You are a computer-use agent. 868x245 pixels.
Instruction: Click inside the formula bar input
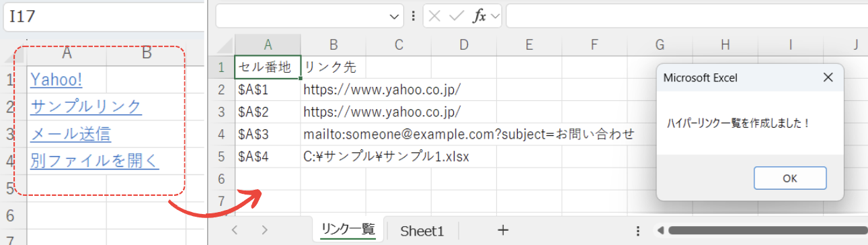[x=686, y=16]
